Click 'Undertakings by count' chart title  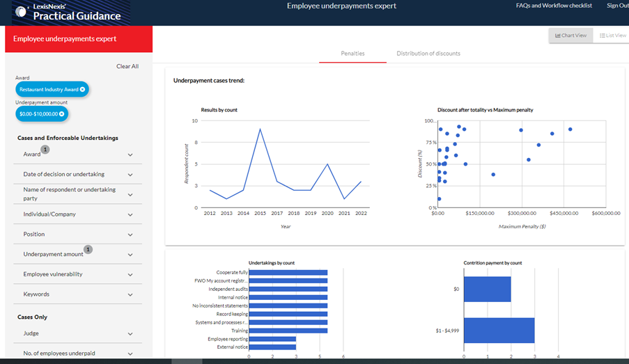[x=272, y=263]
